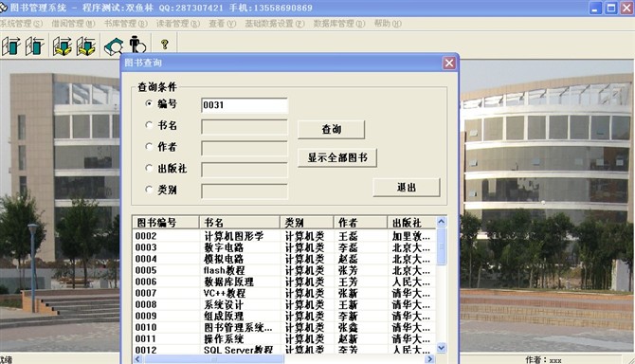Click the second teal book toolbar icon
This screenshot has height=364, width=635.
pos(35,45)
